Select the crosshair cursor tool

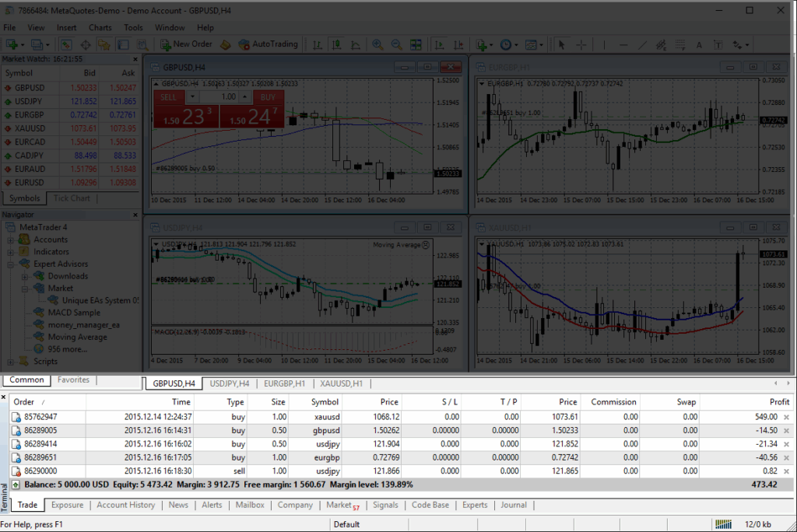(x=580, y=45)
